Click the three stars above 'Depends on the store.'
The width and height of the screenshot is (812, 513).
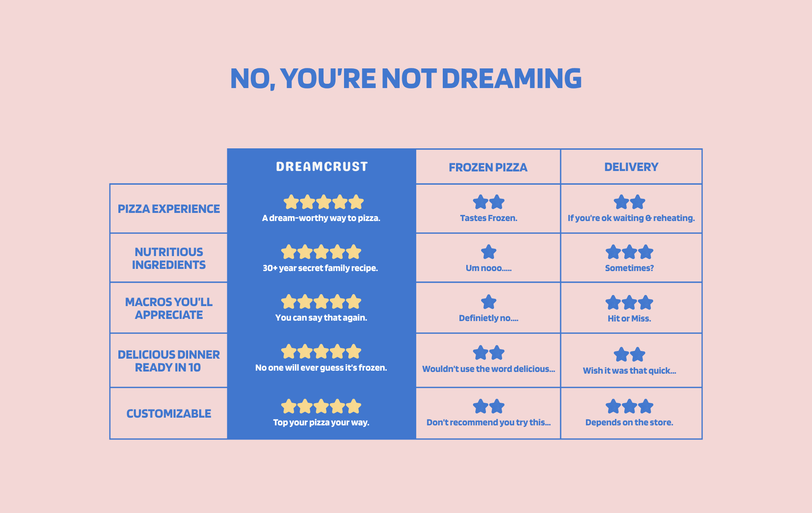(x=630, y=407)
